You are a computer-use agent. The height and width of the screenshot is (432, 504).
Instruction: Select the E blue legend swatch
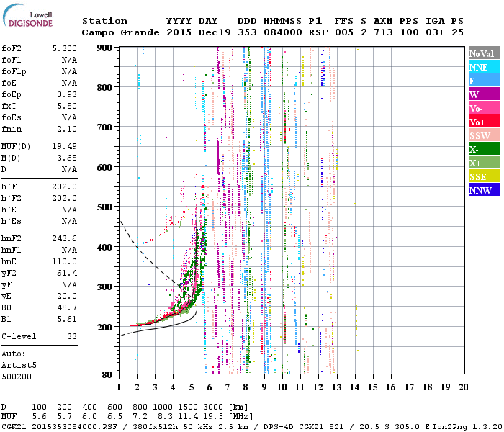484,81
